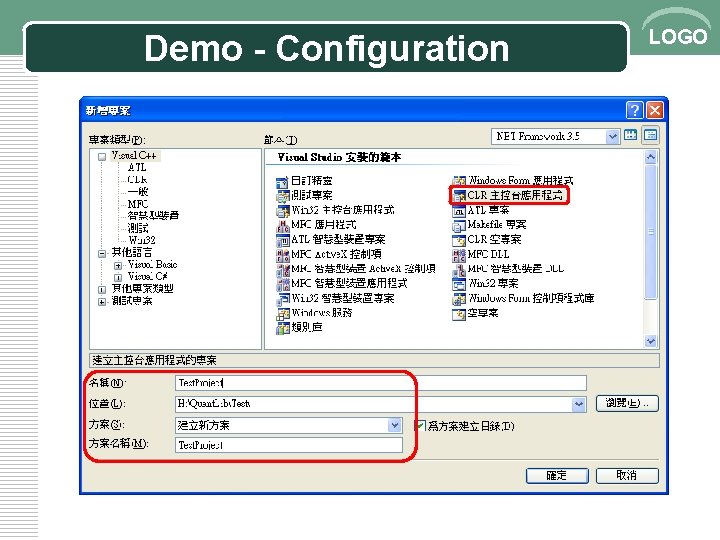Select the 自訂精靈 template icon
The image size is (720, 540).
coord(281,182)
